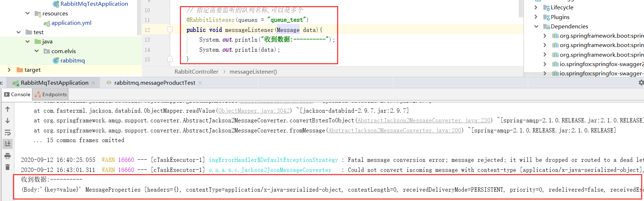Select the Console tab
Screen dimensions: 644x201
pyautogui.click(x=17, y=94)
